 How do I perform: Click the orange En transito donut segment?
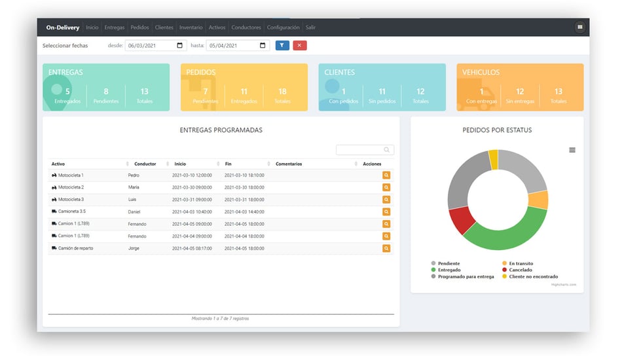coord(539,200)
